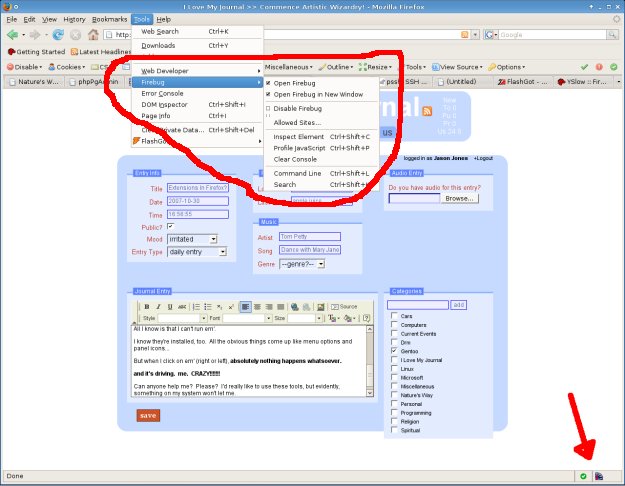Open the editor Style dropdown

[182, 318]
